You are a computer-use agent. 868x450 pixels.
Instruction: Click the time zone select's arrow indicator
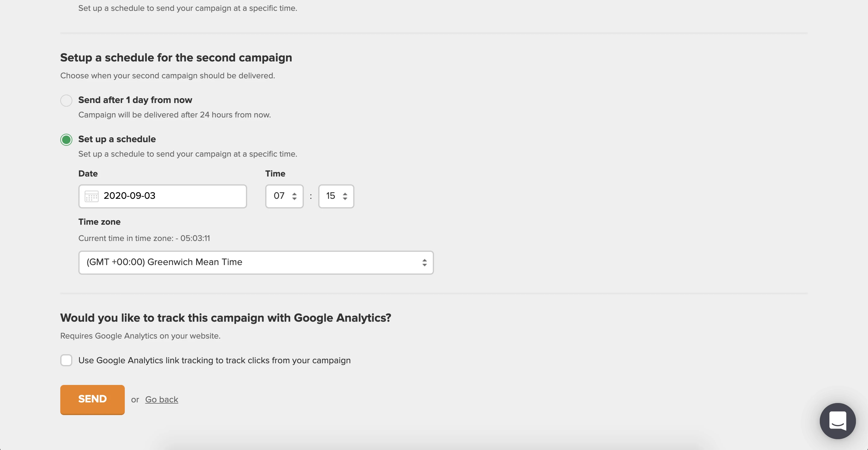pyautogui.click(x=424, y=263)
